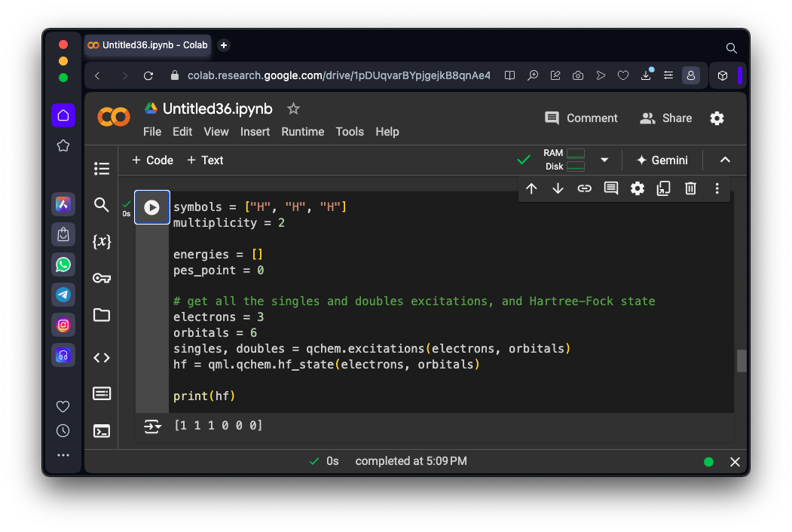792x532 pixels.
Task: Toggle the cell output visibility icon
Action: pos(152,427)
